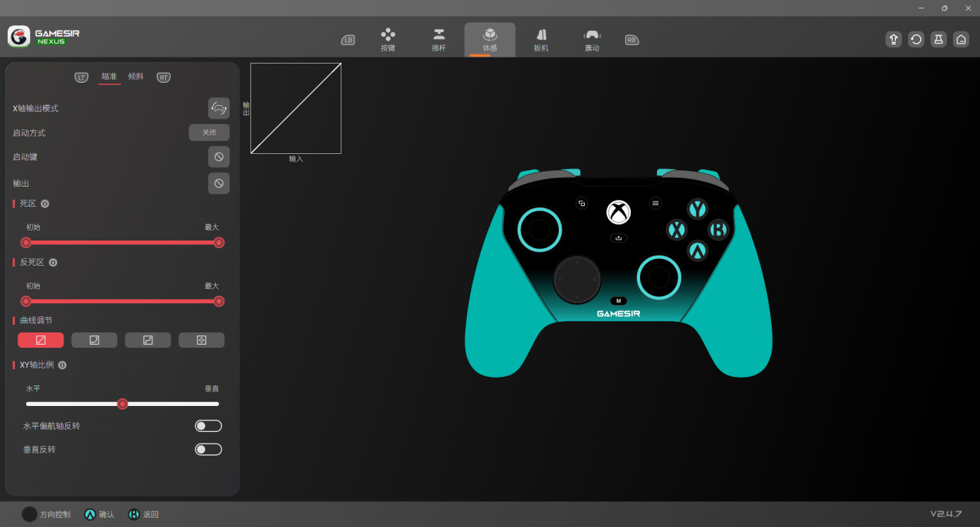This screenshot has height=527, width=980.
Task: Click the input-output curve graph
Action: point(296,108)
